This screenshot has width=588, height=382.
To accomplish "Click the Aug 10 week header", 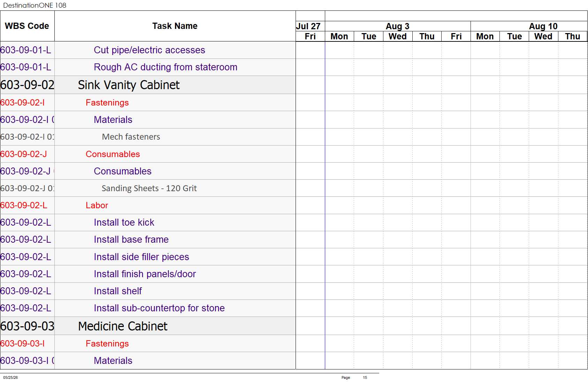I will 543,26.
